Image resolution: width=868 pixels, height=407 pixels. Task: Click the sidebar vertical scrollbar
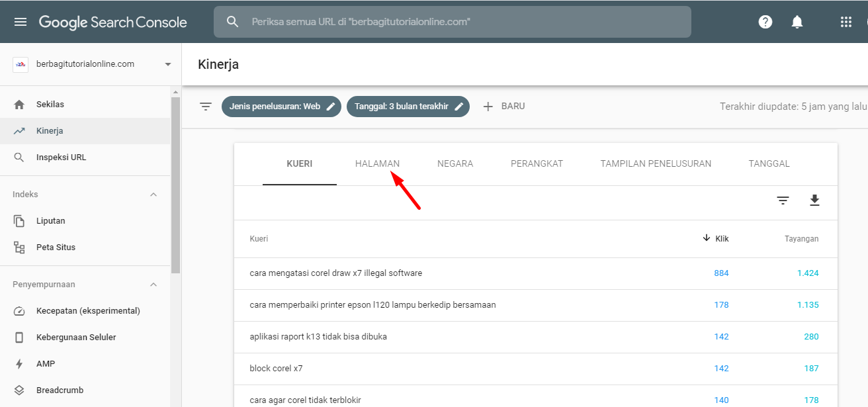click(175, 185)
